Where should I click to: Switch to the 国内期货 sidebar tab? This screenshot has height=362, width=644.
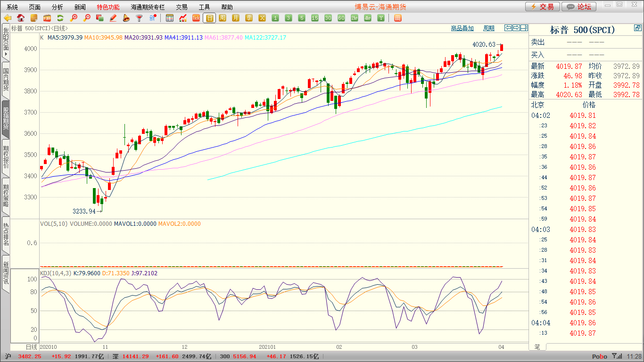[x=6, y=80]
